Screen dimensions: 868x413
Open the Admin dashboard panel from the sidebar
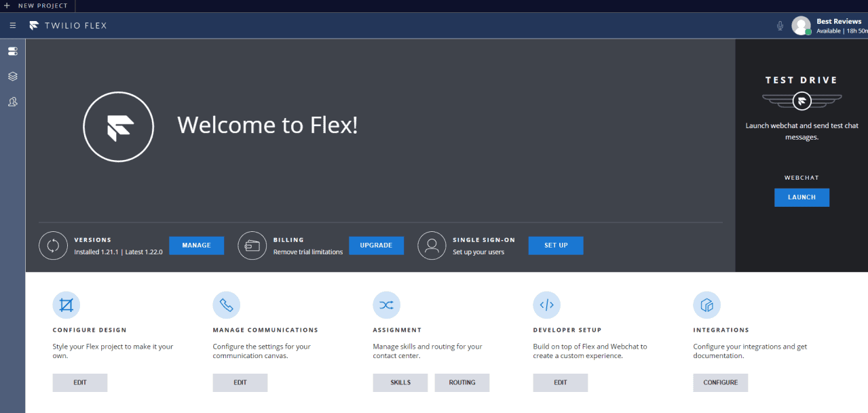click(x=12, y=51)
